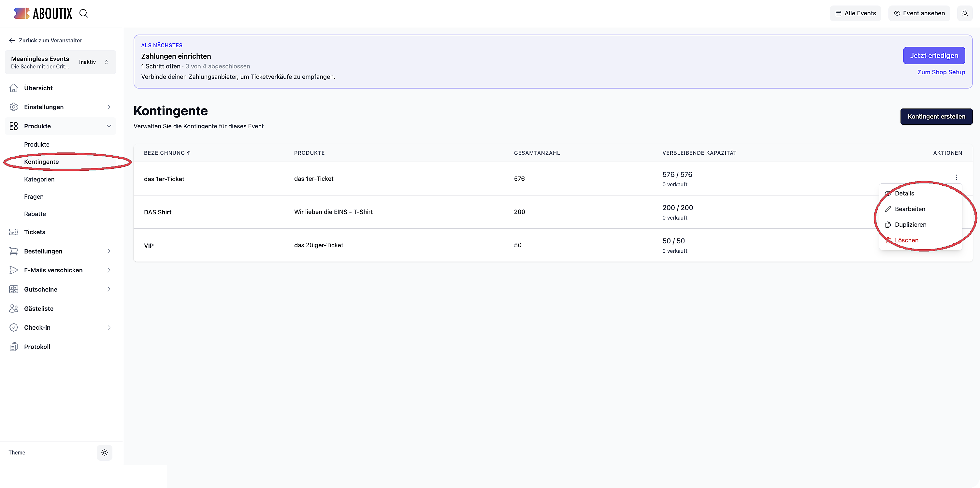Click the ABOUTIX logo
This screenshot has width=980, height=488.
click(x=43, y=13)
